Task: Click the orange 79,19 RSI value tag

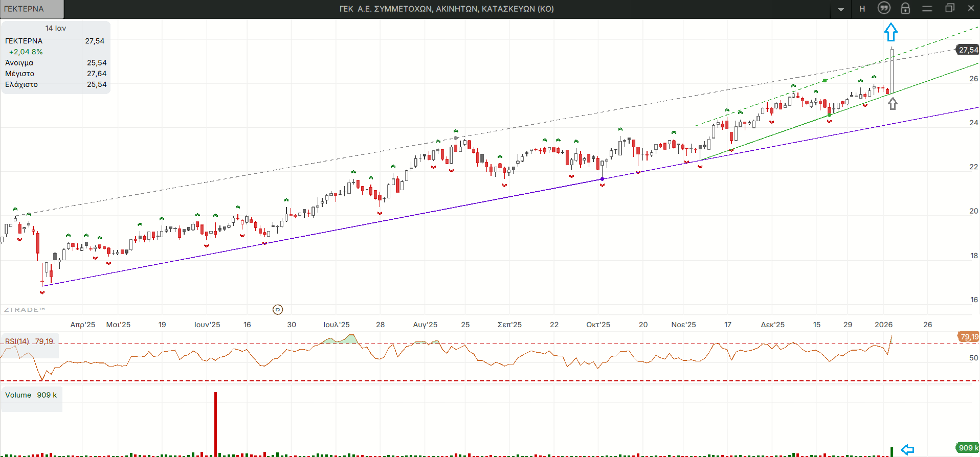Action: [968, 337]
